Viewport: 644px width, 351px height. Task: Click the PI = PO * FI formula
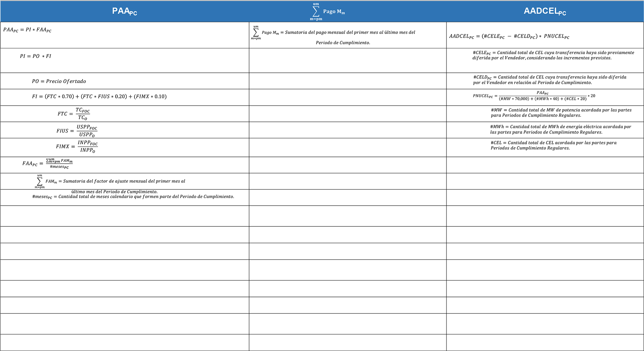35,56
